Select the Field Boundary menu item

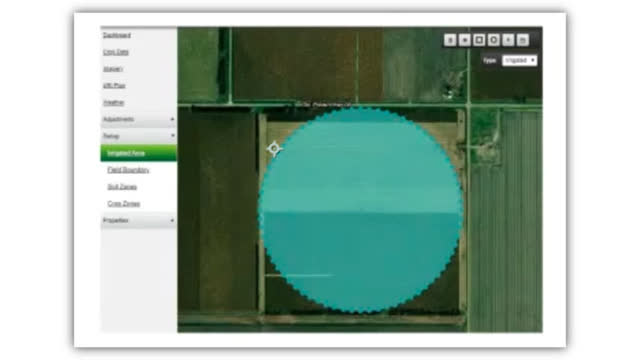(x=128, y=170)
